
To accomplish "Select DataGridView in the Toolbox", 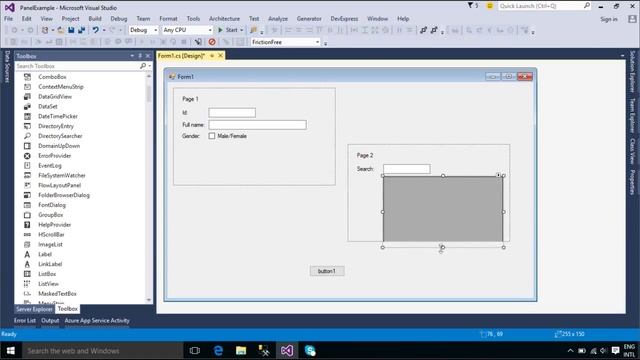I will click(x=55, y=96).
